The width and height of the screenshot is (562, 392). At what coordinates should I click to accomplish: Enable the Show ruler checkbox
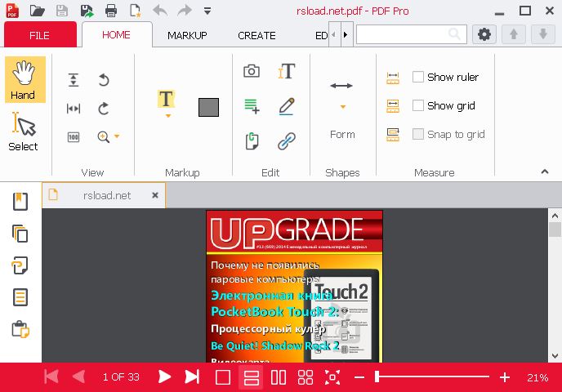point(418,77)
